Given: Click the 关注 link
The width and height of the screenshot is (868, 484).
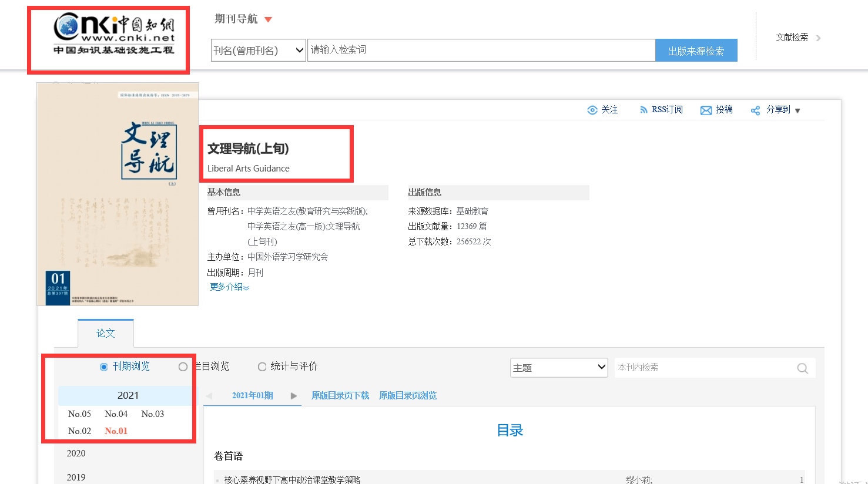Looking at the screenshot, I should pyautogui.click(x=609, y=110).
